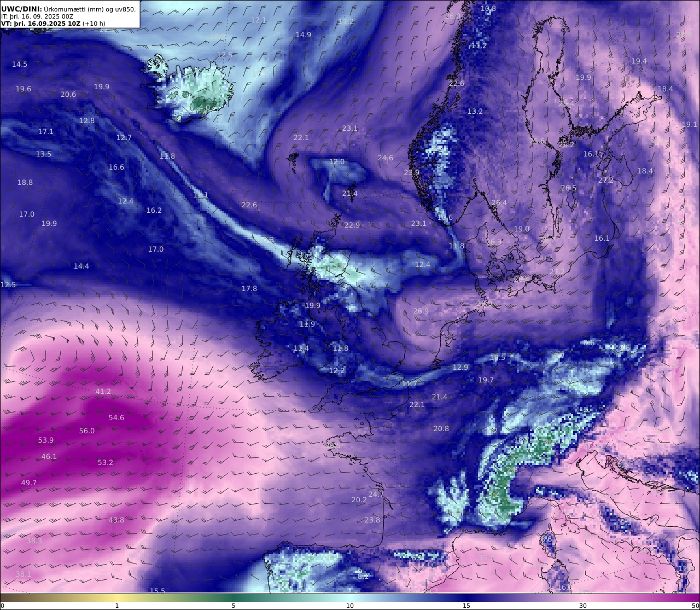Click the 14.9 value label
The height and width of the screenshot is (610, 700).
pos(304,34)
